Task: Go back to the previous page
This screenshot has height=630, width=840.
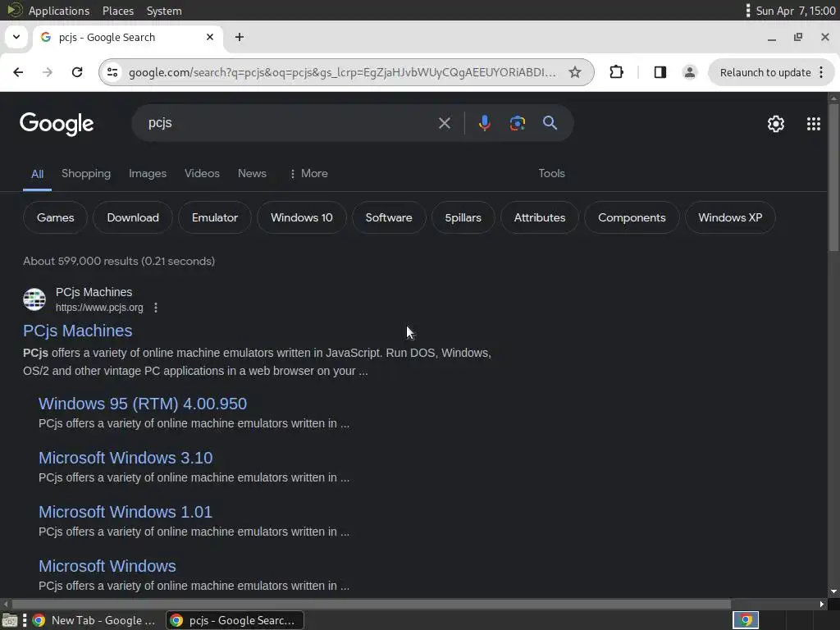Action: click(x=18, y=72)
